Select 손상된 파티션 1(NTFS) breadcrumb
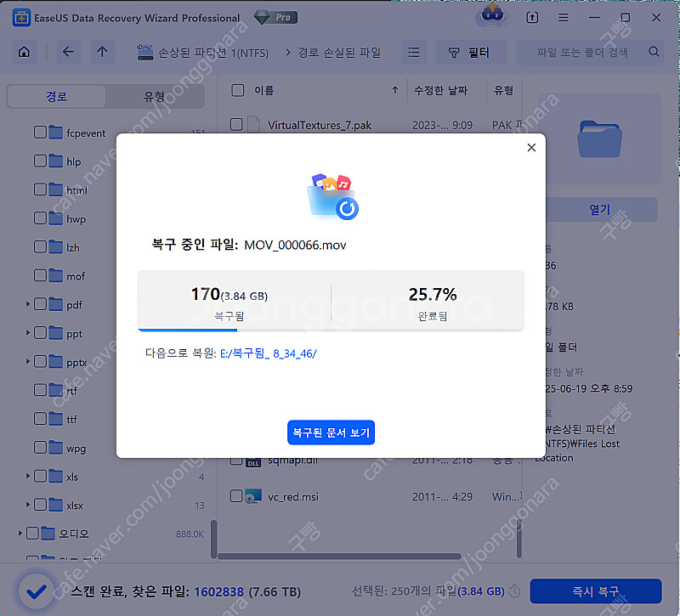680x616 pixels. (x=202, y=53)
